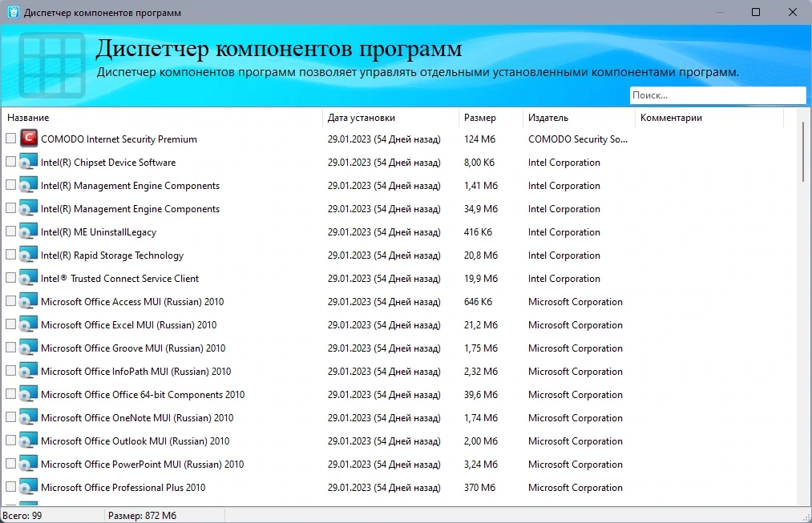
Task: Click the COMODO Security So... publisher cell
Action: tap(577, 139)
